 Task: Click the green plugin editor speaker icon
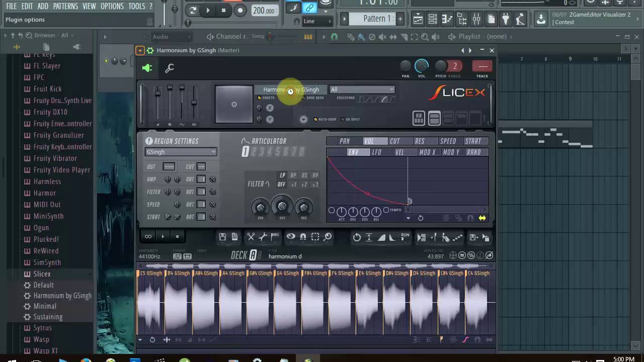point(147,68)
